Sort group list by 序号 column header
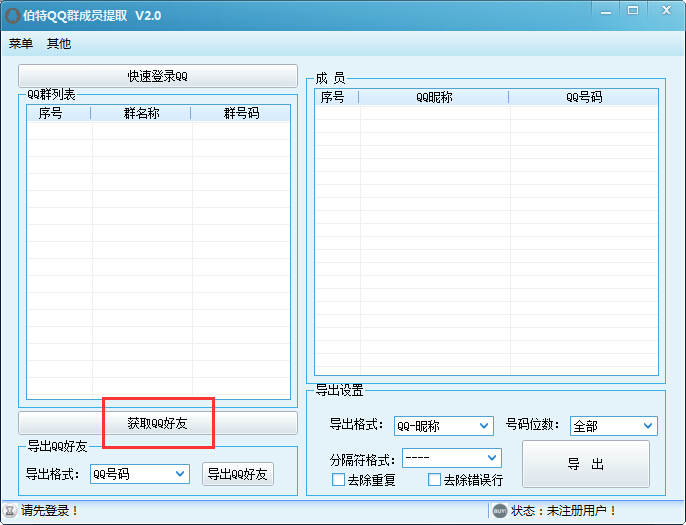The width and height of the screenshot is (686, 525). 59,113
